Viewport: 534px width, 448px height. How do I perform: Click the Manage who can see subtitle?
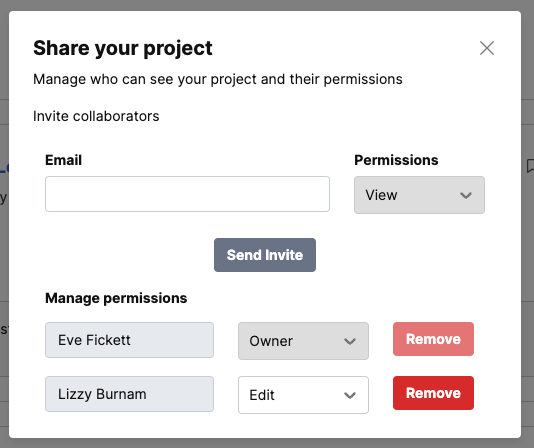point(218,79)
